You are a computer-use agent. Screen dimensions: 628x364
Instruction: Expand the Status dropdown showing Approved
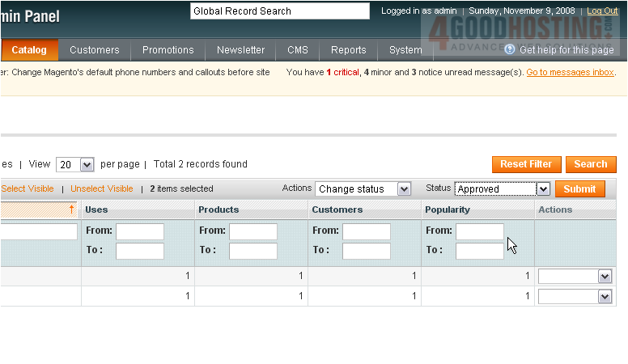(x=543, y=189)
